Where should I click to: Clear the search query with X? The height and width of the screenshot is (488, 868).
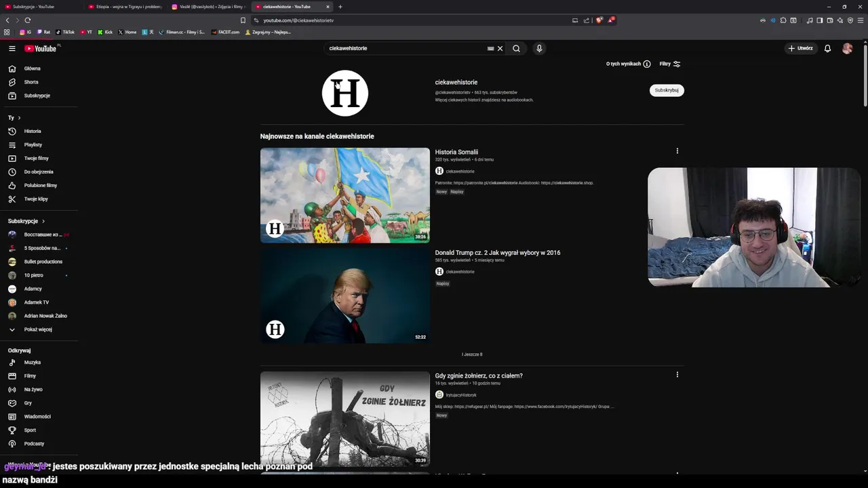500,49
